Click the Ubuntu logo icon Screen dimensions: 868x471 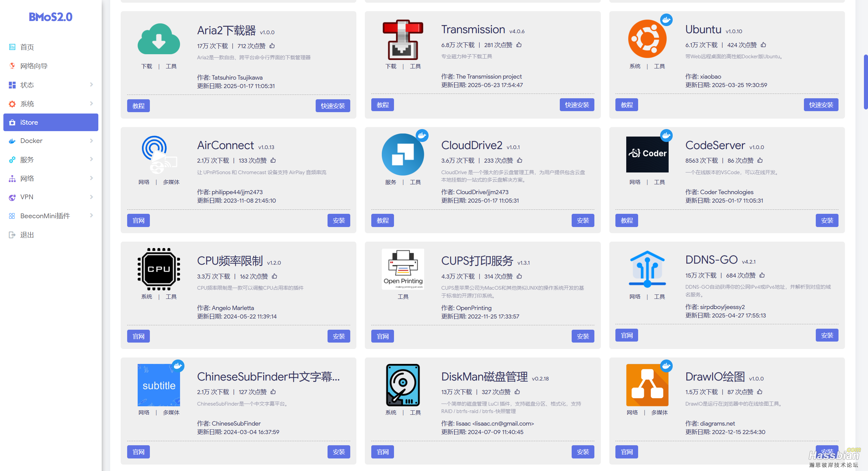(647, 39)
